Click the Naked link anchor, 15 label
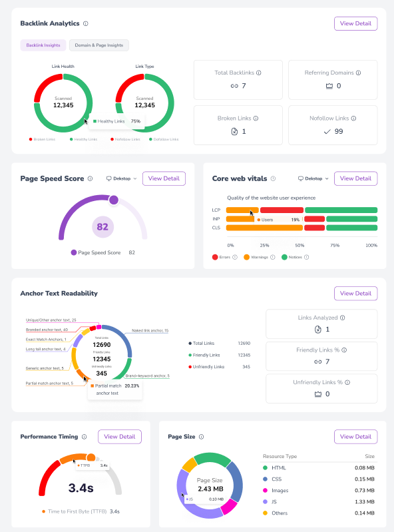 coord(150,330)
